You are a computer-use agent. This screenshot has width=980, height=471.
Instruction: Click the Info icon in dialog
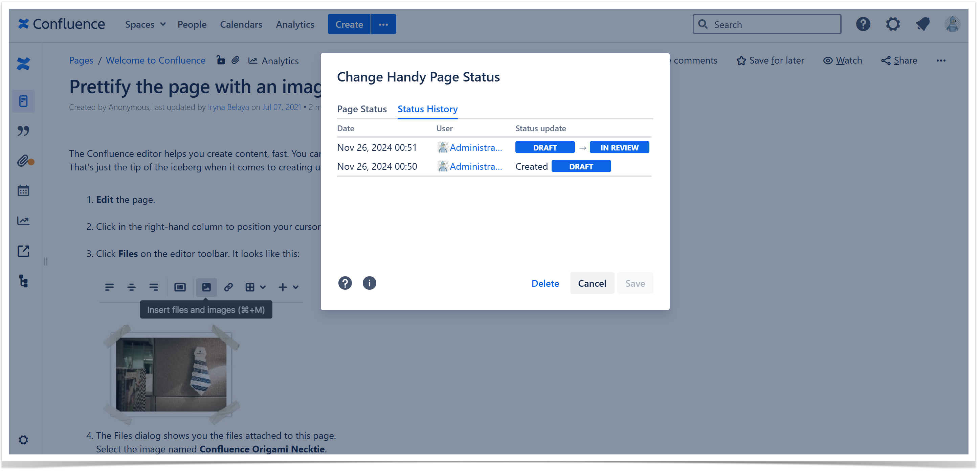[369, 283]
